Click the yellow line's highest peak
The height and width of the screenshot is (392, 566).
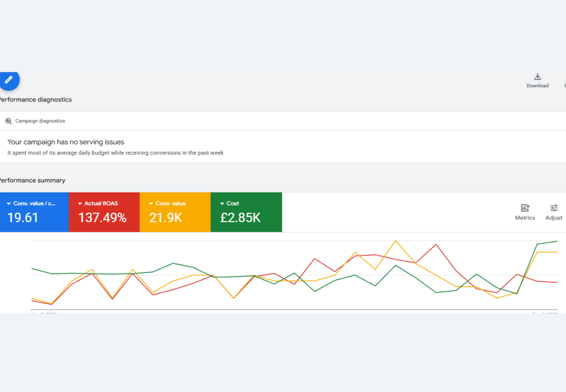tap(395, 241)
